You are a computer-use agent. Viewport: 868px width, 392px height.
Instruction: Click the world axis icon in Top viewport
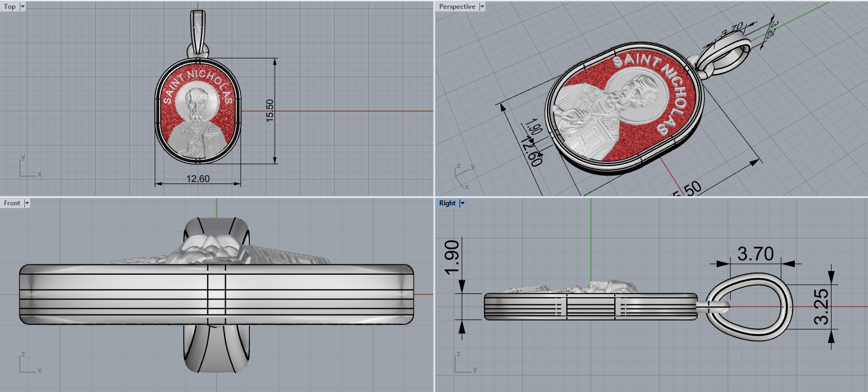pos(30,166)
